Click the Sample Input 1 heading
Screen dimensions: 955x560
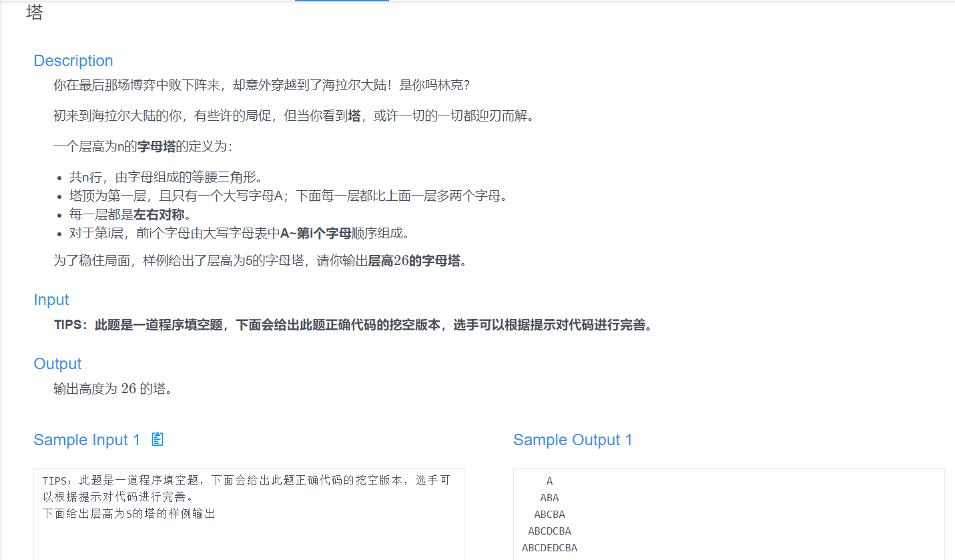tap(87, 440)
